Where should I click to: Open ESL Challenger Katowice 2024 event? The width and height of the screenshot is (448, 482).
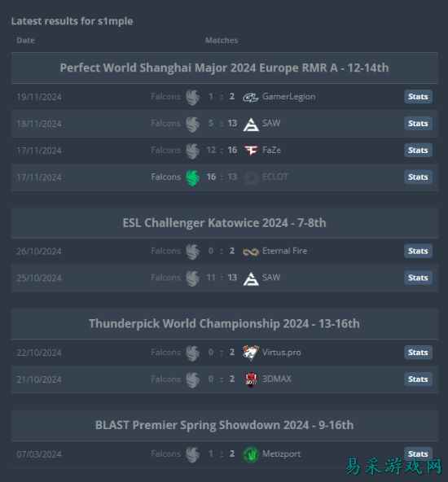(225, 223)
